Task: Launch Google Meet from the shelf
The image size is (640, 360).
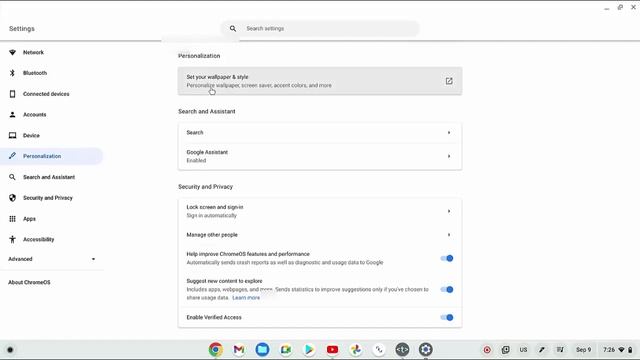Action: pos(286,349)
